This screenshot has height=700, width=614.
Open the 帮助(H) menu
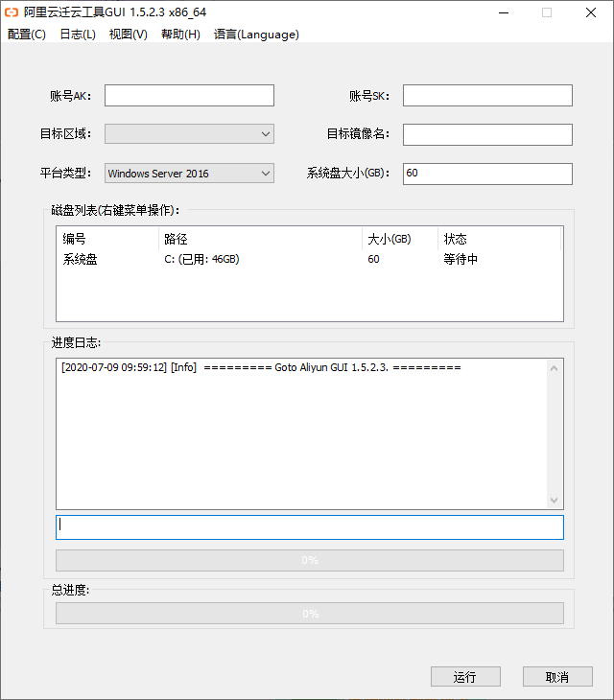point(180,35)
